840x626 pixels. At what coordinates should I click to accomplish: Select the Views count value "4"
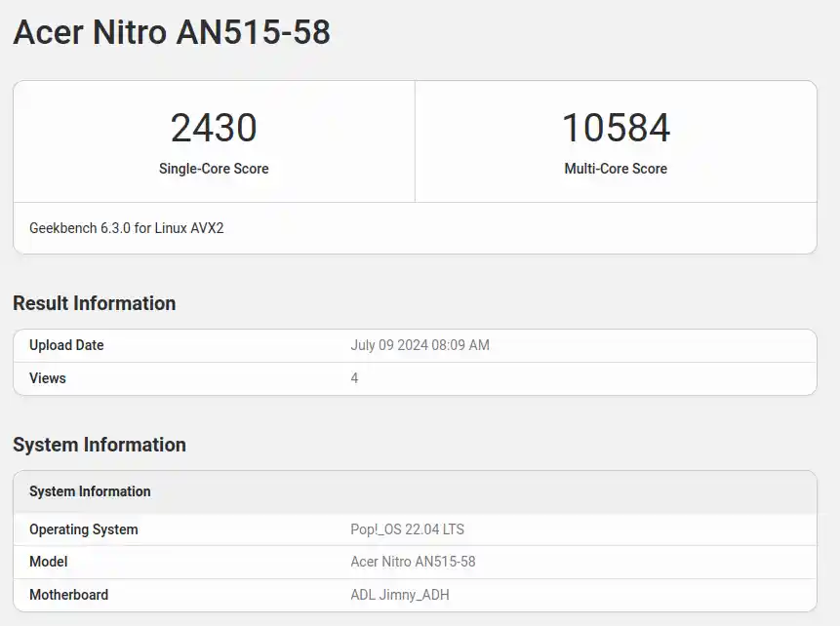(x=354, y=378)
